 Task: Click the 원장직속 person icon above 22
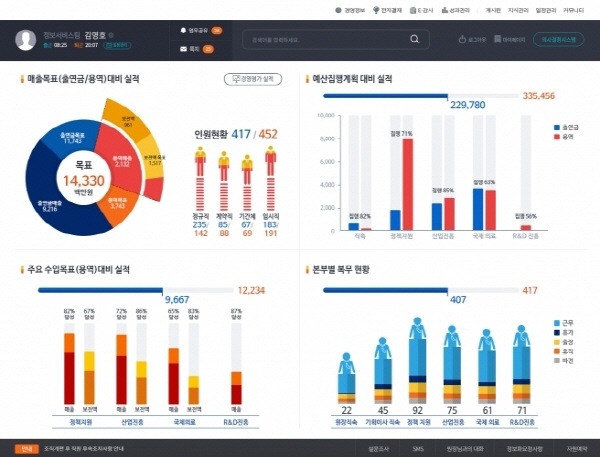tap(346, 364)
